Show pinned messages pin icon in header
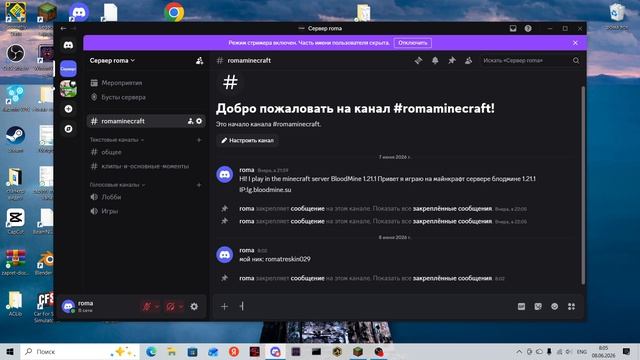The image size is (640, 360). (x=452, y=60)
